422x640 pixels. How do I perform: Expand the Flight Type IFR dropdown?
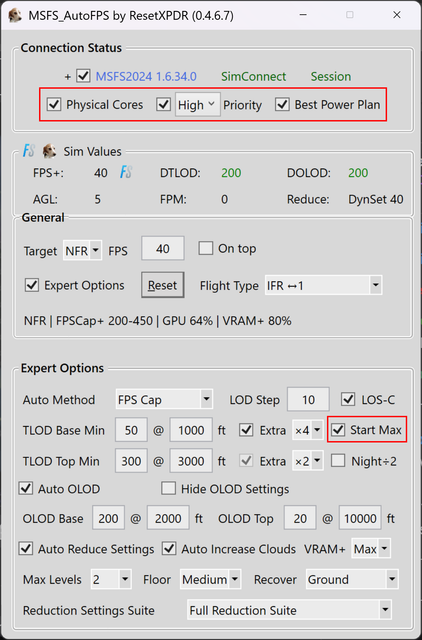pyautogui.click(x=323, y=285)
